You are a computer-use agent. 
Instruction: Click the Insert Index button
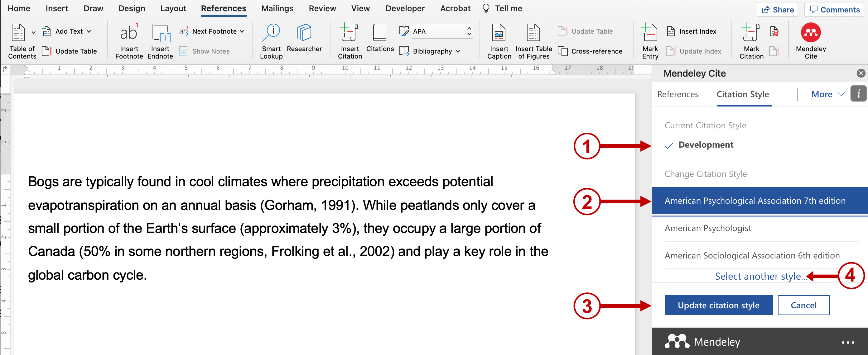click(x=692, y=31)
